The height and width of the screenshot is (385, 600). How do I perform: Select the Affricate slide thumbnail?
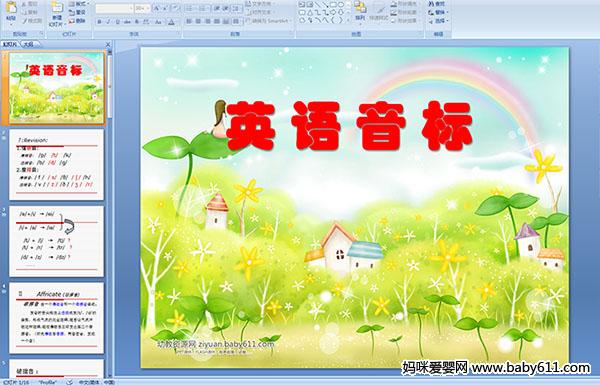(56, 318)
